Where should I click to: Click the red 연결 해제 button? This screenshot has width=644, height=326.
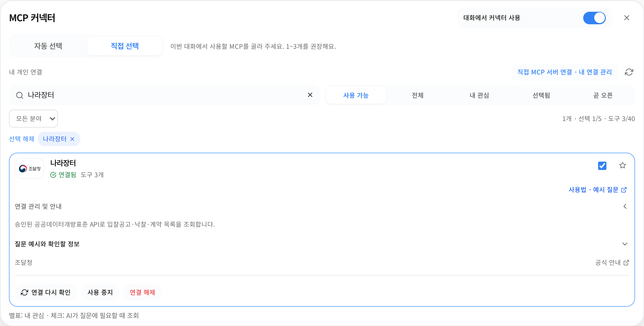[x=143, y=292]
